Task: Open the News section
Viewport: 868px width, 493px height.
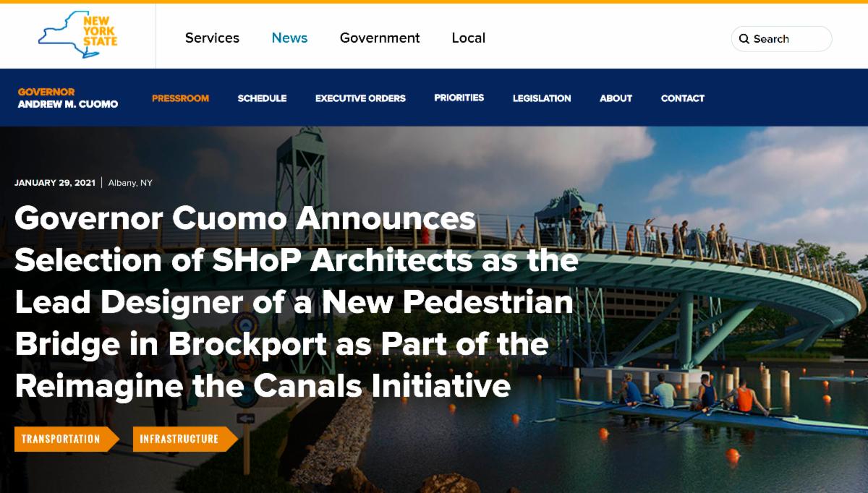Action: click(x=289, y=38)
